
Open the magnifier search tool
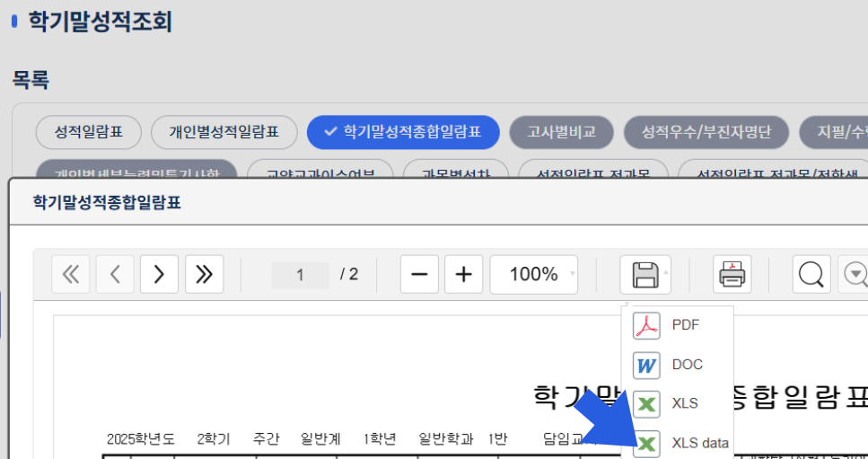[811, 274]
